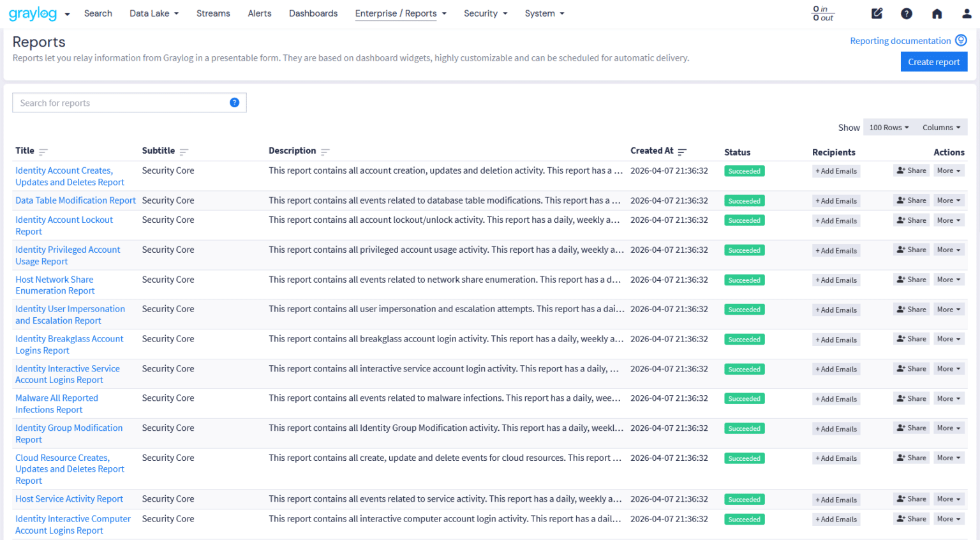Image resolution: width=980 pixels, height=540 pixels.
Task: Go to the home page icon
Action: (937, 13)
